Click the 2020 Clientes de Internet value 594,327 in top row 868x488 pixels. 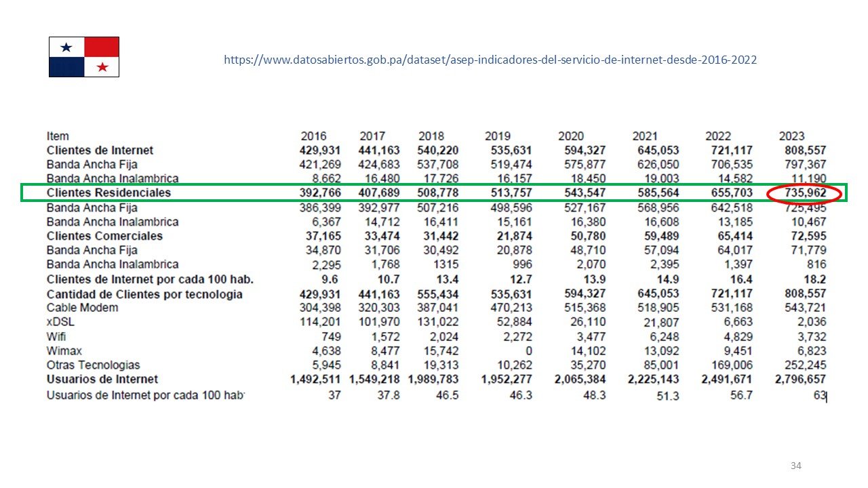(584, 150)
